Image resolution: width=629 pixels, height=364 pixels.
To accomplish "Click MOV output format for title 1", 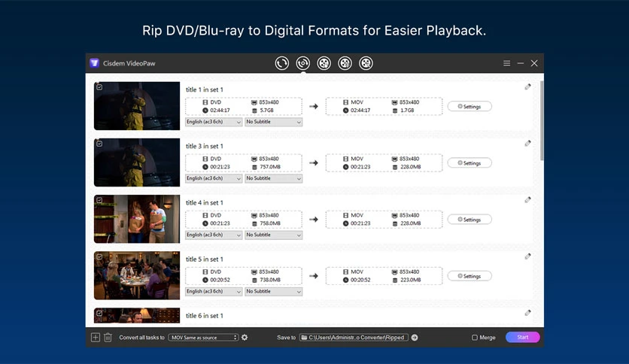I will [357, 102].
